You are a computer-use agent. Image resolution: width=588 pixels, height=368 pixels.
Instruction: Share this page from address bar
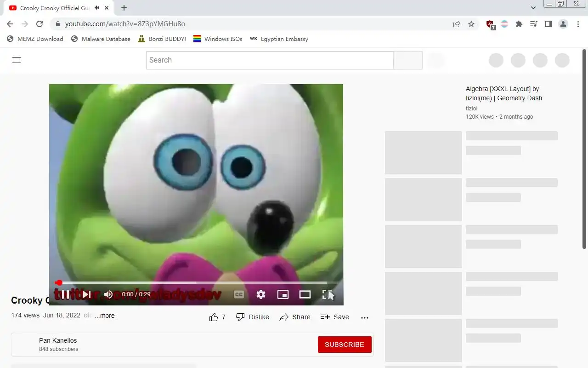click(x=457, y=24)
